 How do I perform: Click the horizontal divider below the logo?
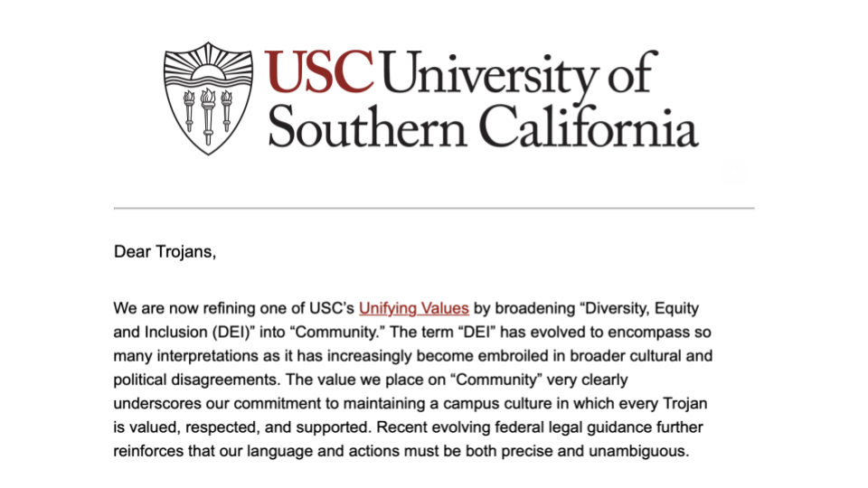(434, 208)
